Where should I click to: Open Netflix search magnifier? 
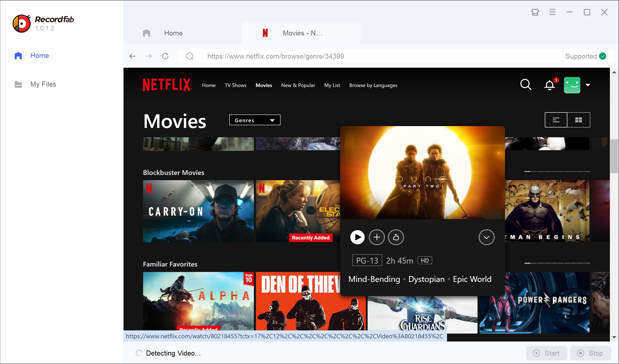coord(526,85)
